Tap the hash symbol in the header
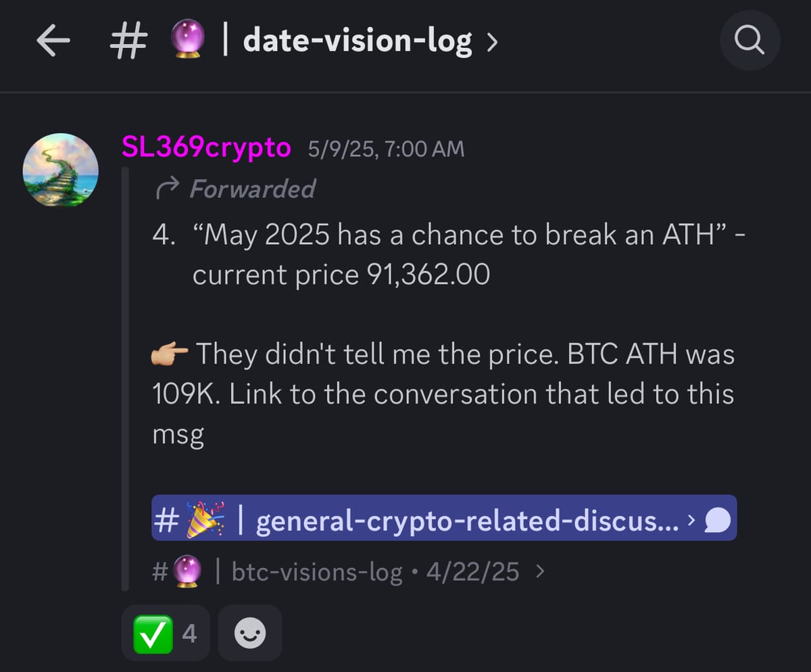Image resolution: width=811 pixels, height=672 pixels. tap(128, 42)
